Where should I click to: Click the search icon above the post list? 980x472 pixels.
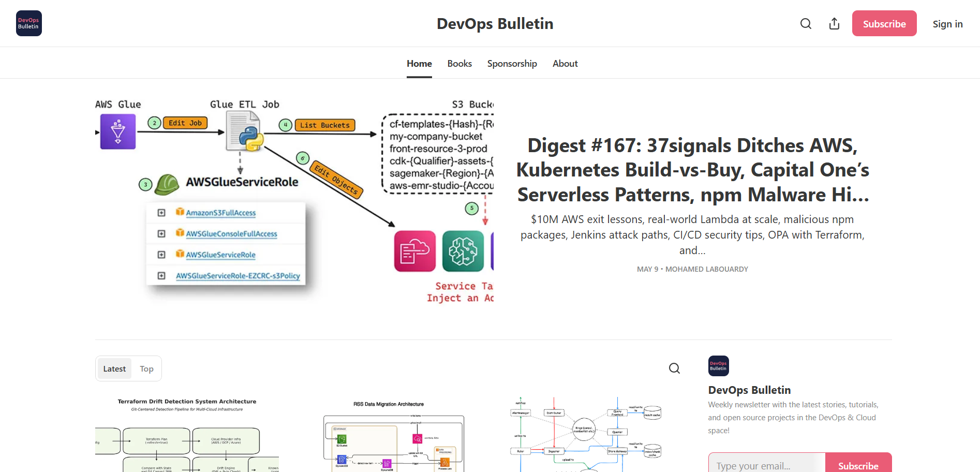674,368
